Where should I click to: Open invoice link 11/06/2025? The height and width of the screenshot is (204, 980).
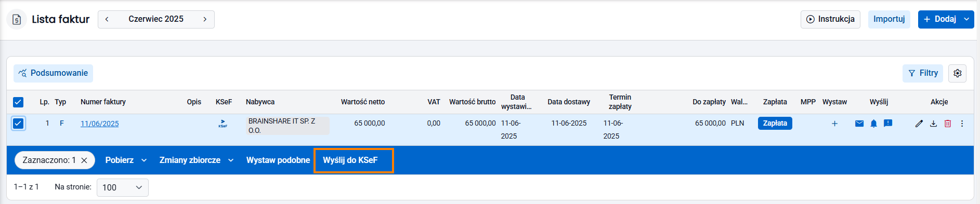(99, 124)
